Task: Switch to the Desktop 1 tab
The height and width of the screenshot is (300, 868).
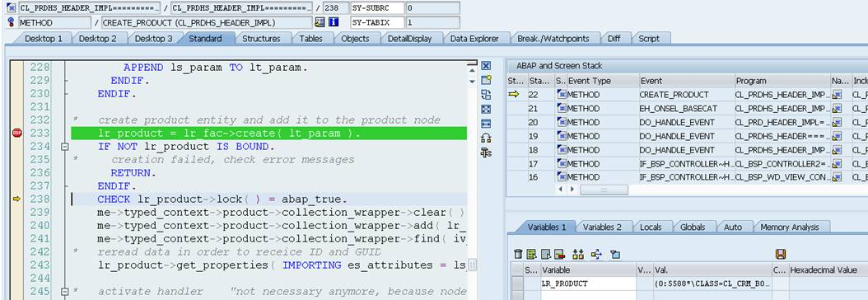Action: (44, 38)
